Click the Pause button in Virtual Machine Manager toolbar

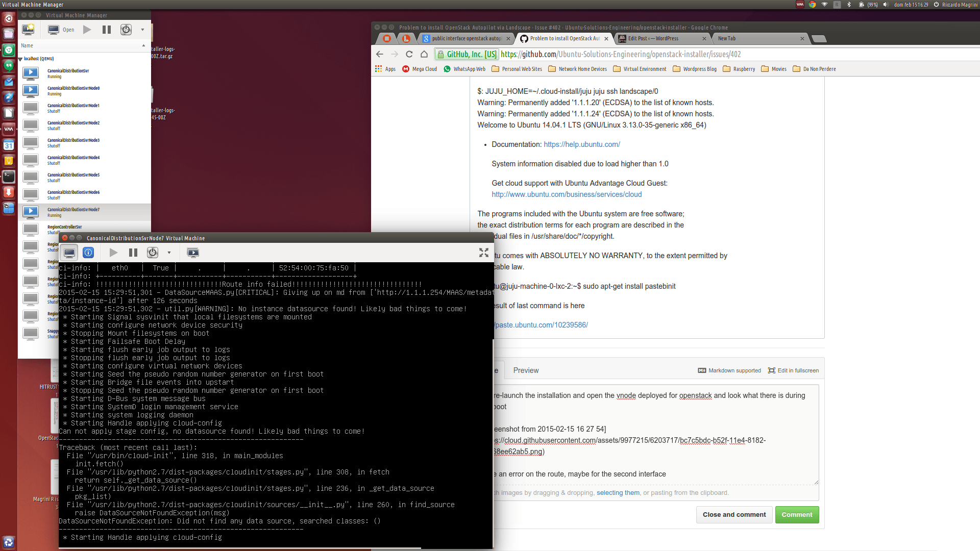coord(107,30)
